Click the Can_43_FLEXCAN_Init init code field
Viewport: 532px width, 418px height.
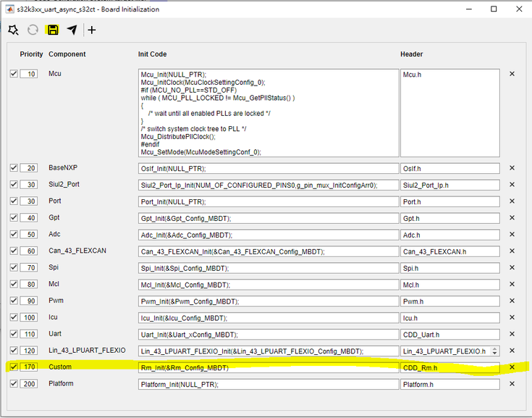(x=269, y=251)
